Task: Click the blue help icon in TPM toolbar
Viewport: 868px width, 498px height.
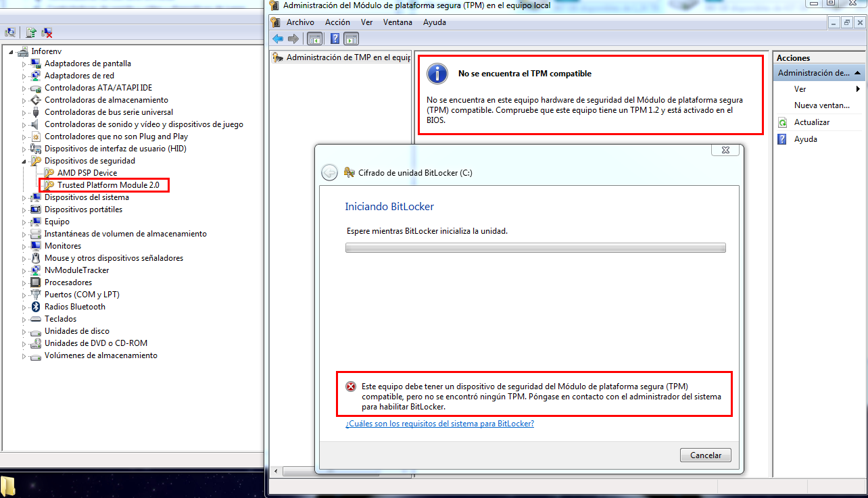Action: (x=335, y=39)
